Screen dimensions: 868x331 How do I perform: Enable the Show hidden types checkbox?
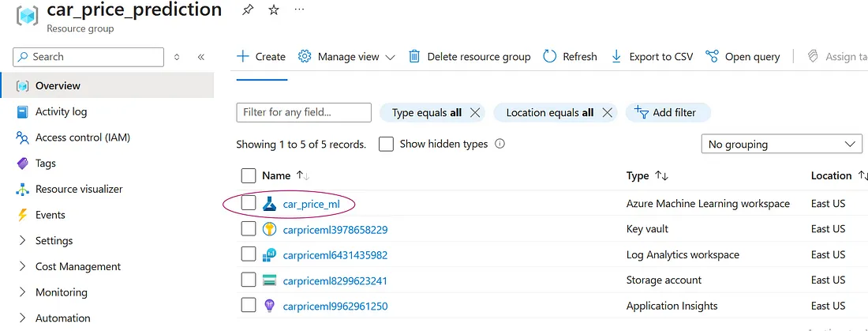(386, 144)
